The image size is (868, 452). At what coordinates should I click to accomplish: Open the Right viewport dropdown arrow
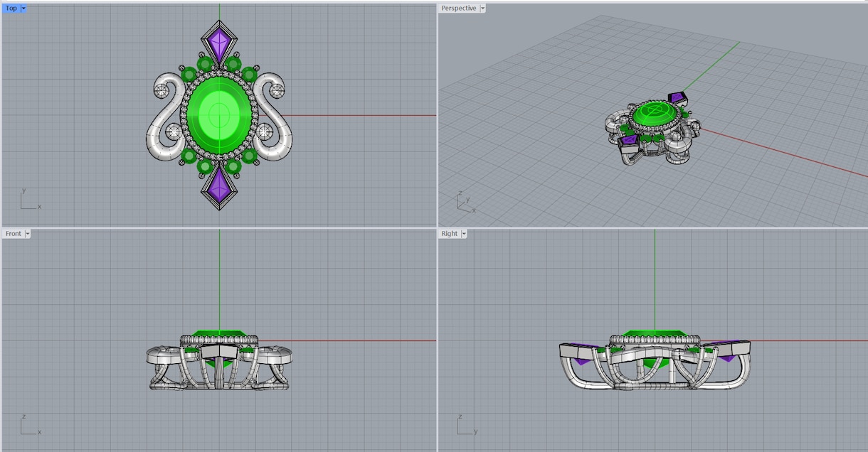(x=464, y=234)
